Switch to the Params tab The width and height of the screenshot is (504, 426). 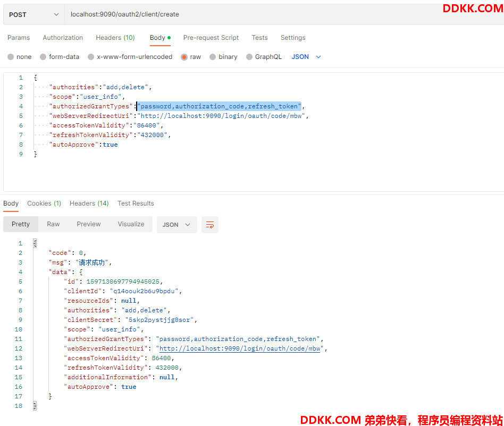point(19,38)
